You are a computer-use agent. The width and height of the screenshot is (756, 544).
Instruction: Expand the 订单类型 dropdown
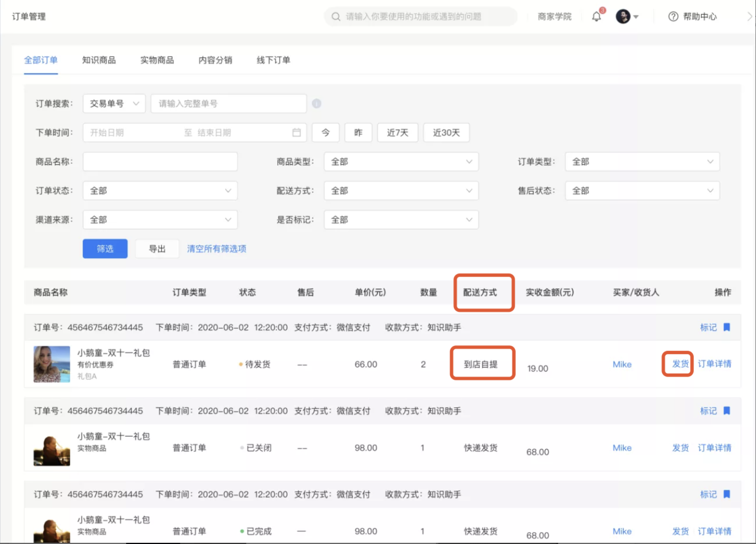pyautogui.click(x=642, y=162)
